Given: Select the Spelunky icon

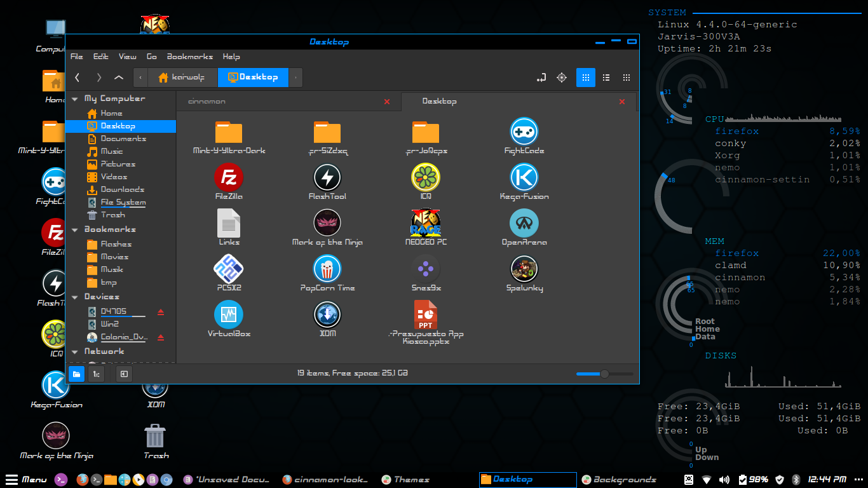Looking at the screenshot, I should [524, 269].
